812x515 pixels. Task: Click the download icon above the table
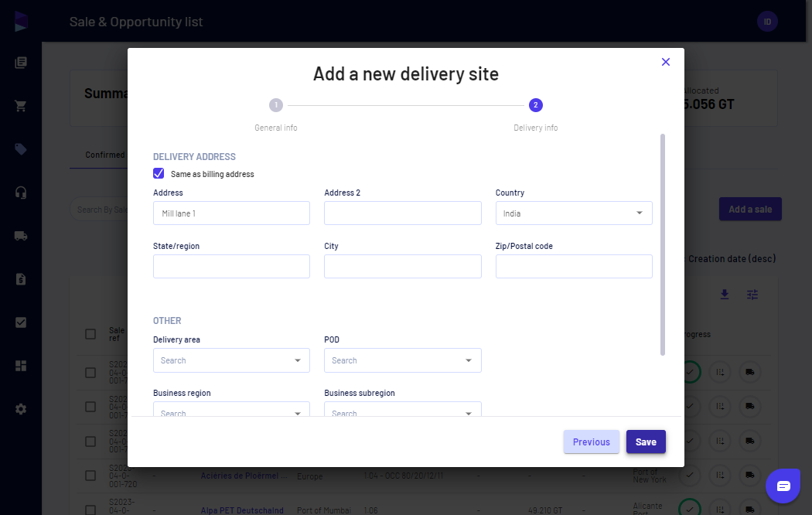click(725, 295)
